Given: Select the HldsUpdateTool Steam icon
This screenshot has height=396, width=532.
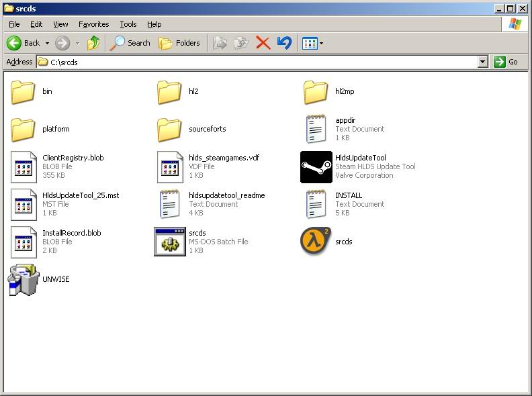Looking at the screenshot, I should point(316,167).
